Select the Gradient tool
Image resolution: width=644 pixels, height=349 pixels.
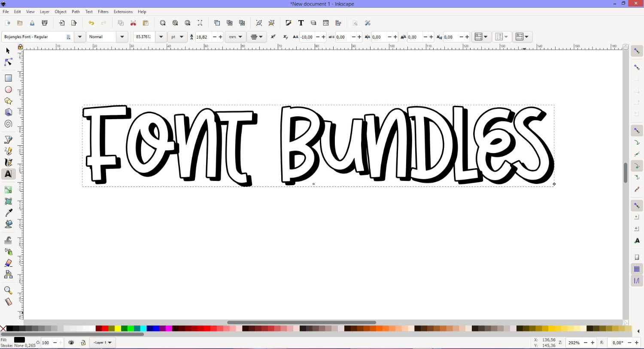(x=8, y=190)
